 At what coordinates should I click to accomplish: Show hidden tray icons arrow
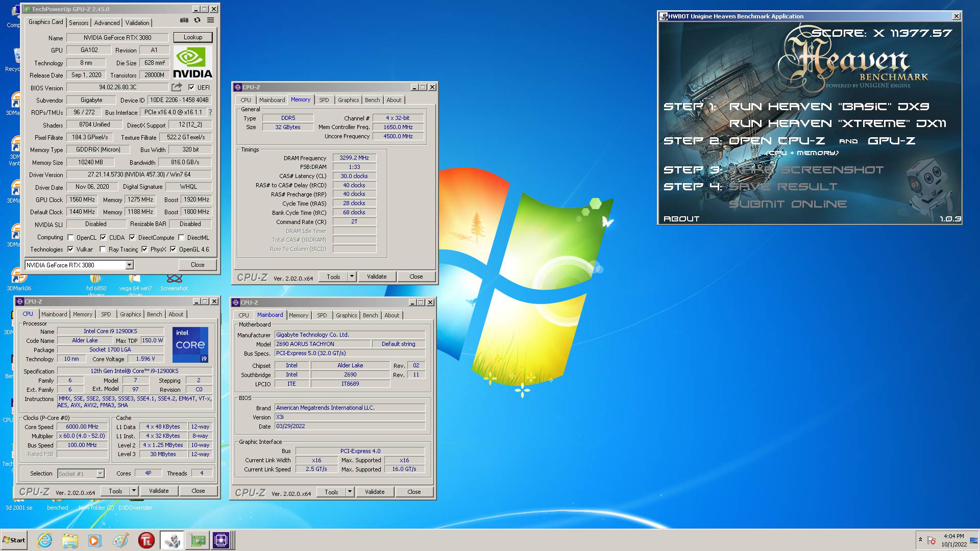[x=920, y=539]
